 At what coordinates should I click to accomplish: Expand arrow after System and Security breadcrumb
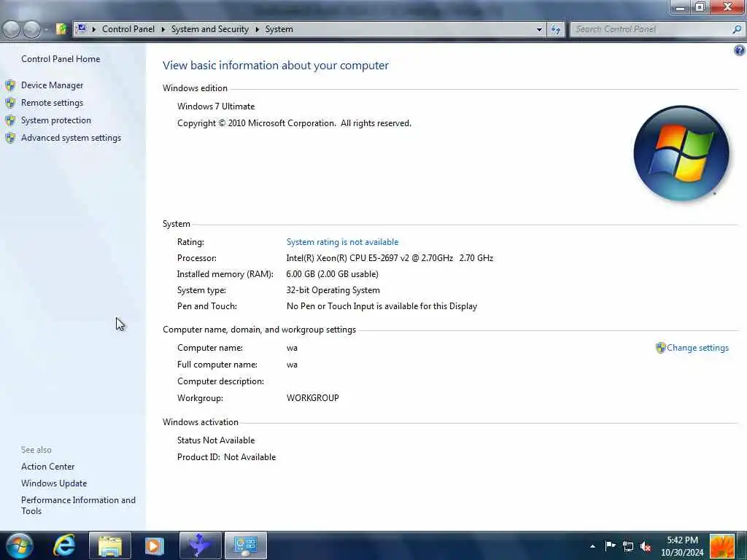[258, 29]
